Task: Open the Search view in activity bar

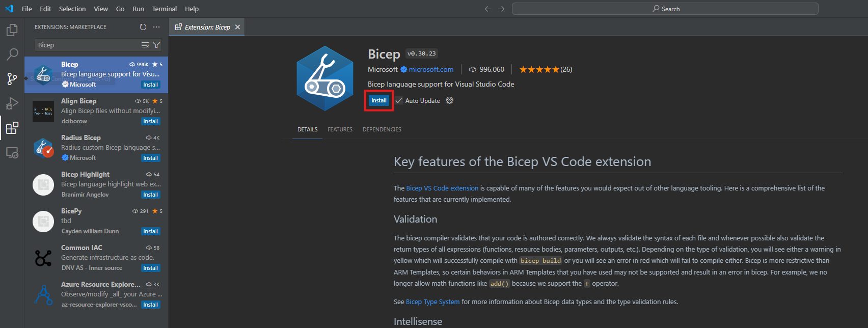Action: (12, 54)
